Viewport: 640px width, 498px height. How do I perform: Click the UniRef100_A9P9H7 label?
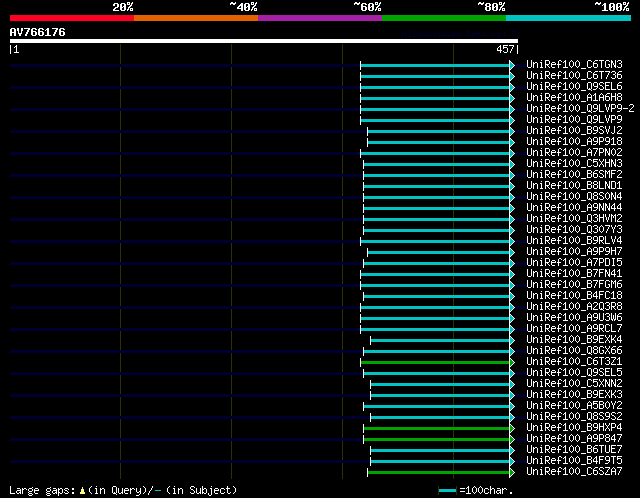(574, 252)
